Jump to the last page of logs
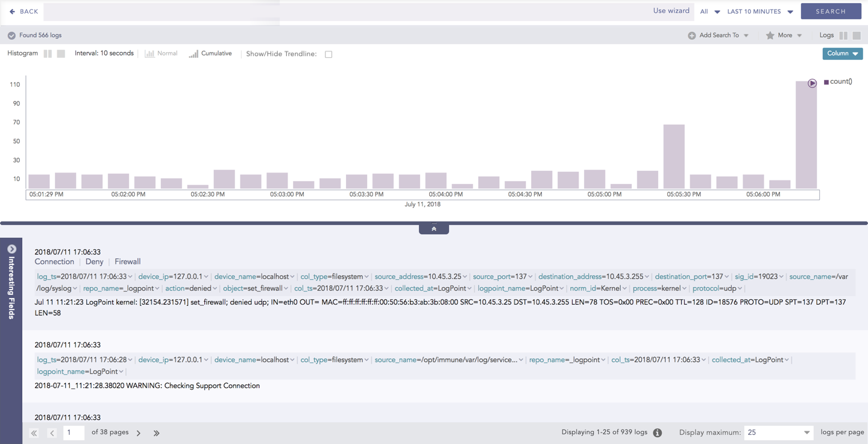This screenshot has width=868, height=444. [x=157, y=433]
